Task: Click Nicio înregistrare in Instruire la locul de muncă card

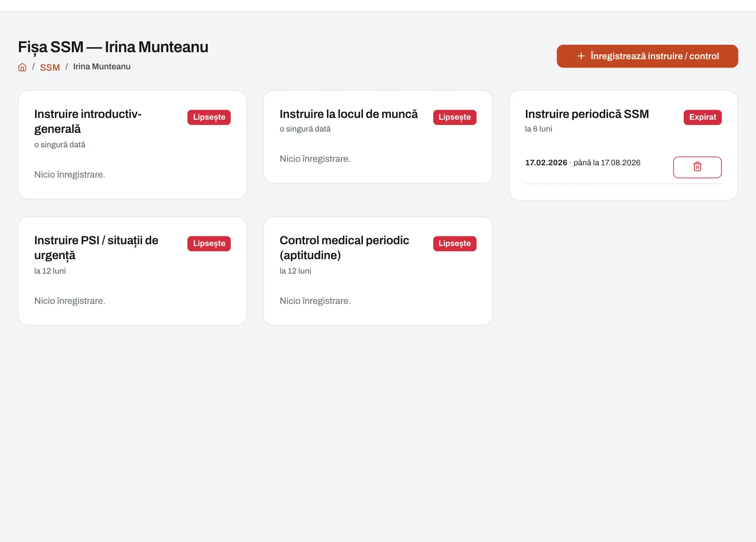Action: click(315, 159)
